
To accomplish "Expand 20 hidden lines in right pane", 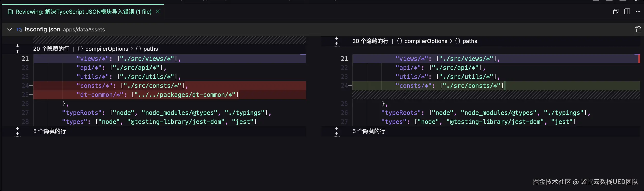I will tap(336, 41).
